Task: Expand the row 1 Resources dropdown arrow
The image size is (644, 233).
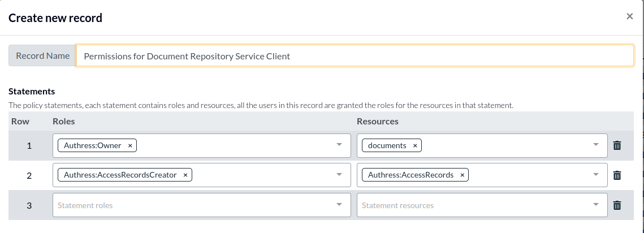Action: (x=596, y=145)
